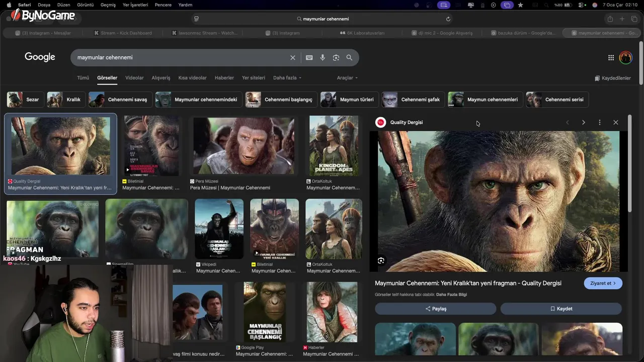Switch to the Yer siteleri tab

254,78
